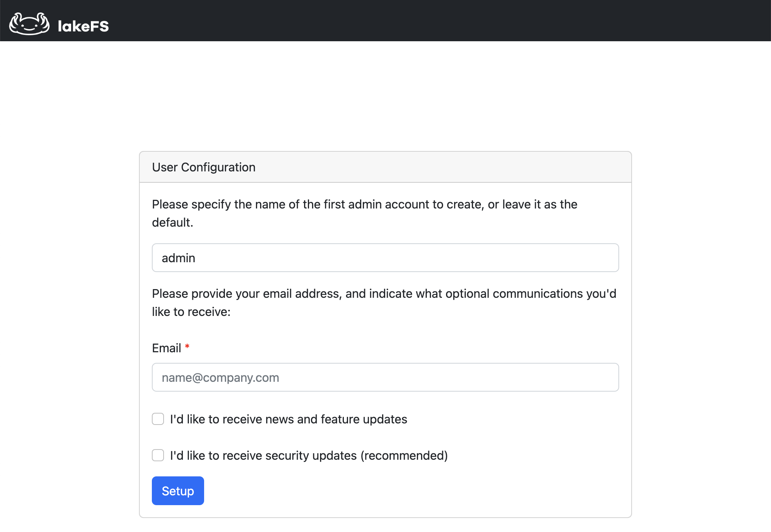Click the name@company.com placeholder text

pyautogui.click(x=220, y=378)
